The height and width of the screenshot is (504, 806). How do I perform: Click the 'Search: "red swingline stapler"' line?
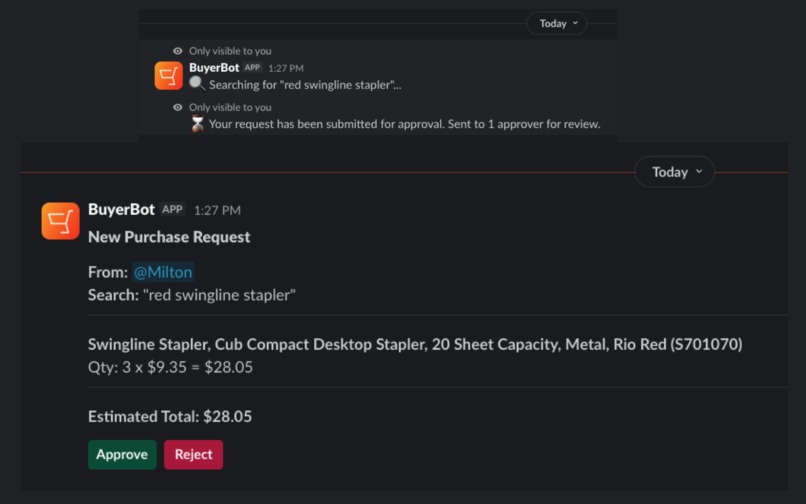192,295
